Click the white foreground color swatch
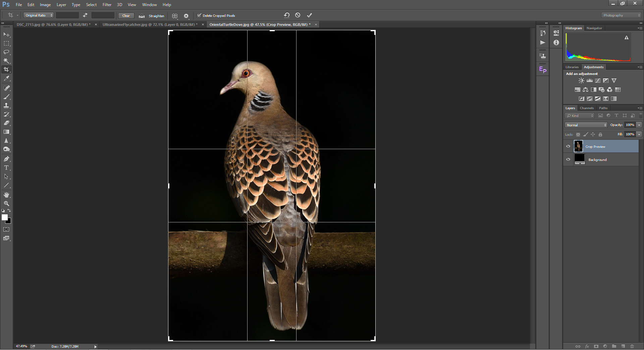Viewport: 644px width, 350px height. [x=5, y=218]
